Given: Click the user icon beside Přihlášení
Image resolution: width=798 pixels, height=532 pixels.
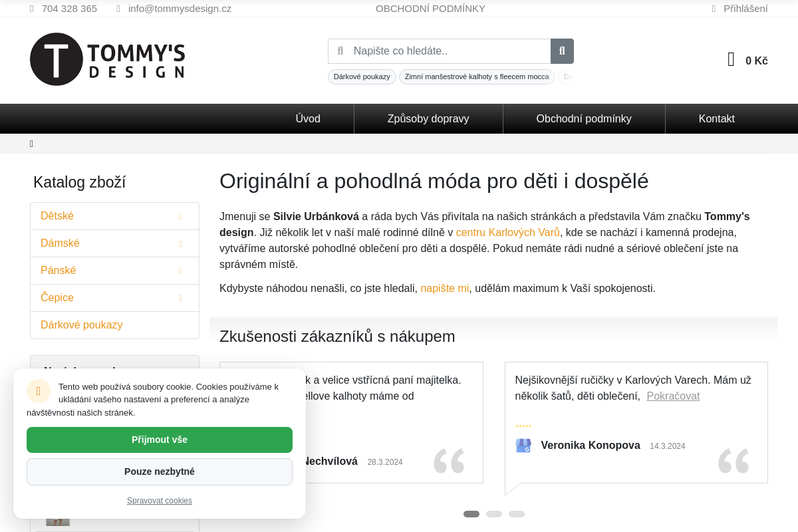Looking at the screenshot, I should click(714, 8).
